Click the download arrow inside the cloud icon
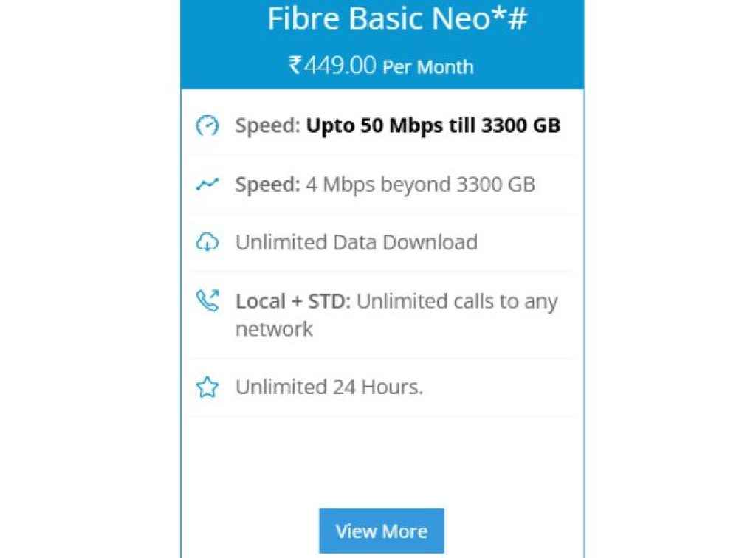Image resolution: width=756 pixels, height=558 pixels. click(207, 244)
